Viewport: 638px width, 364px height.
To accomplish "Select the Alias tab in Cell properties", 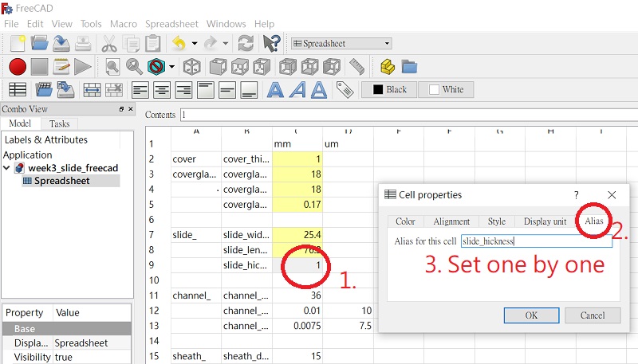I will [x=593, y=221].
